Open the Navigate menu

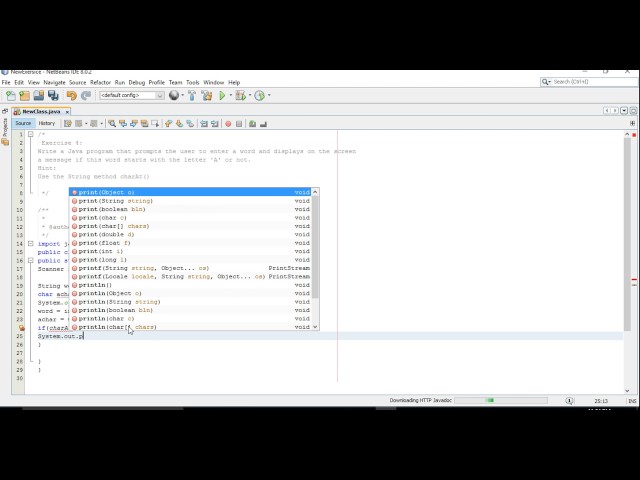54,82
